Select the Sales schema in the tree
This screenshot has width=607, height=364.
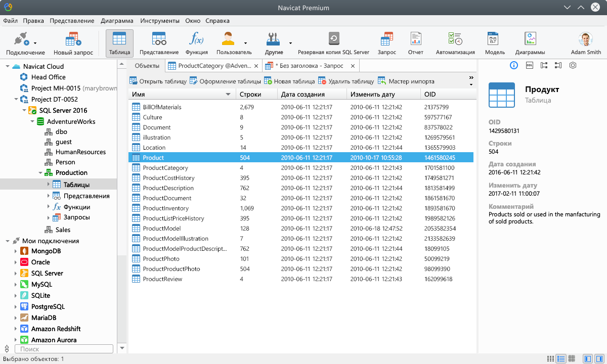63,230
